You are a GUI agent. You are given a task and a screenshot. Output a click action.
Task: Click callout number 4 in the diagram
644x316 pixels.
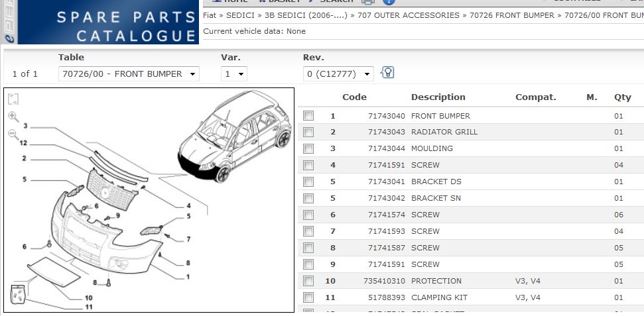pos(188,206)
